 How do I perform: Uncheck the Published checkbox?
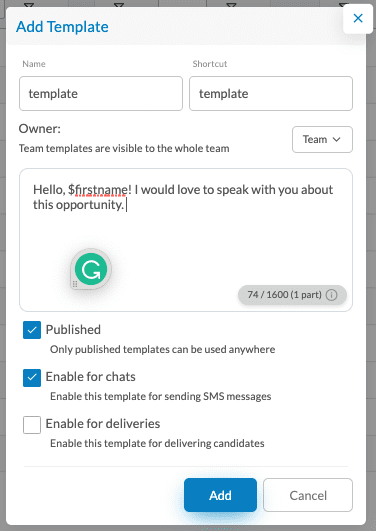point(32,330)
